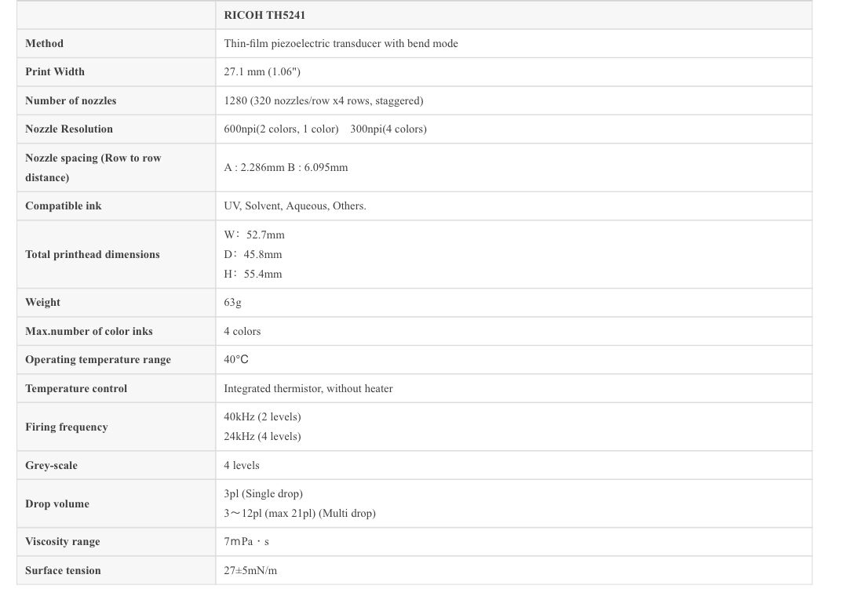Viewport: 868px width, 589px height.
Task: Select the 40kHz (2 levels) firing frequency
Action: [x=262, y=417]
